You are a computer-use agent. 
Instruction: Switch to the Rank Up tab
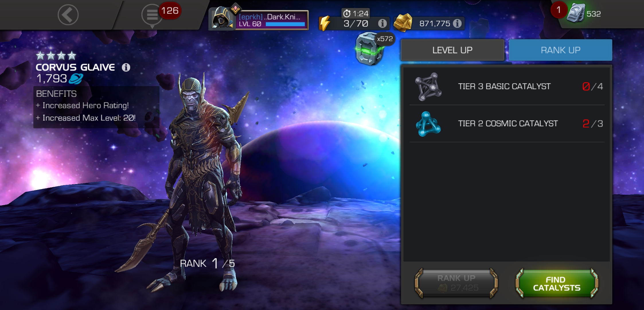click(x=560, y=50)
